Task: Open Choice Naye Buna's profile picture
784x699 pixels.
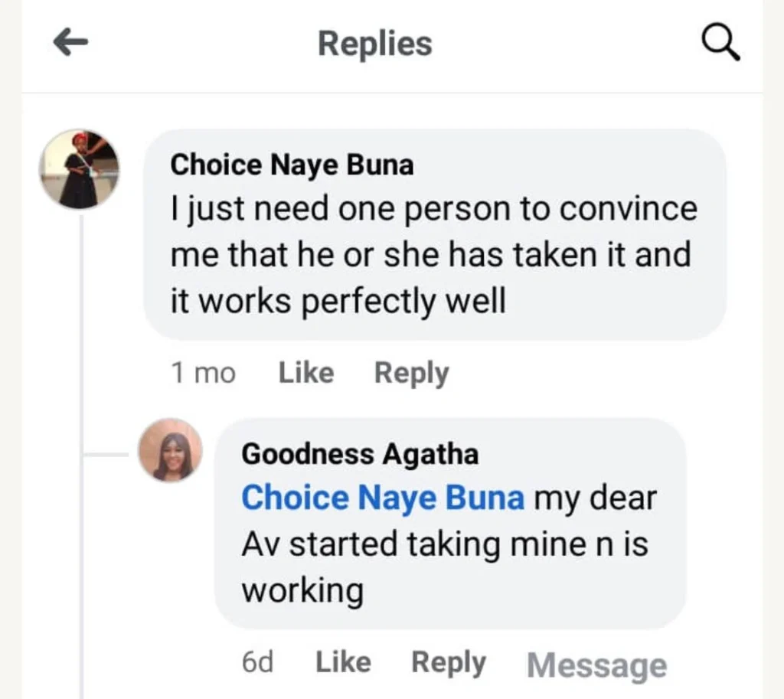Action: click(80, 169)
